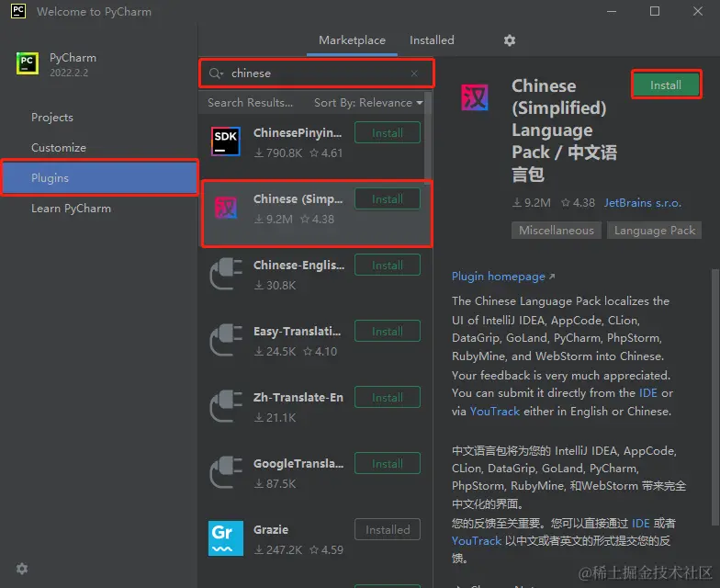720x588 pixels.
Task: Click the description pane scrollbar
Action: pyautogui.click(x=714, y=397)
